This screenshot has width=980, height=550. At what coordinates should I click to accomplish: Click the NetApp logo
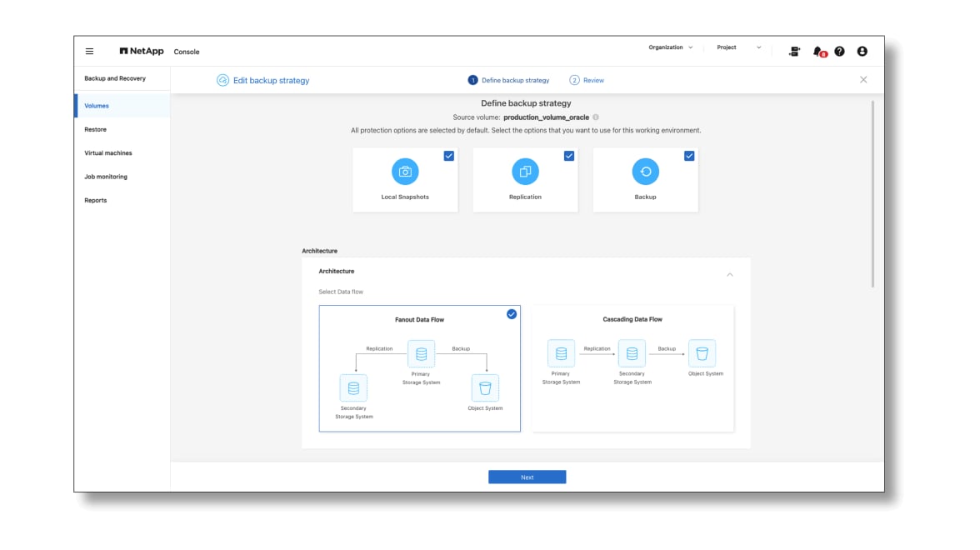(142, 52)
